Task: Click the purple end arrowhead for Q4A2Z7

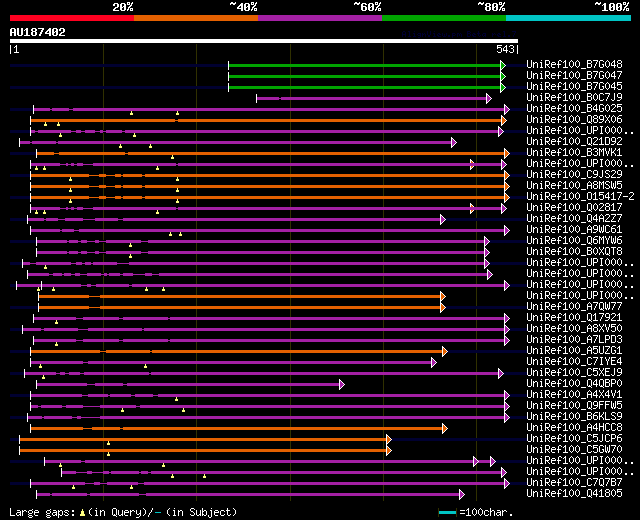Action: (442, 220)
